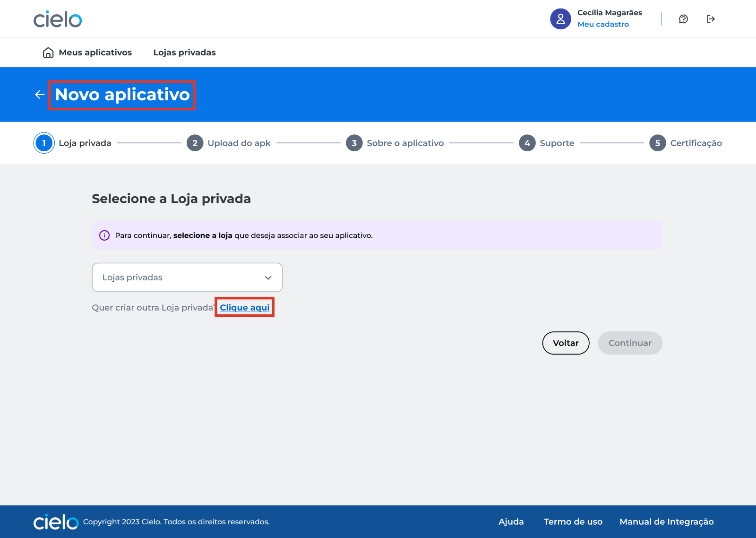Open Meus aplicativos menu item

click(x=95, y=52)
